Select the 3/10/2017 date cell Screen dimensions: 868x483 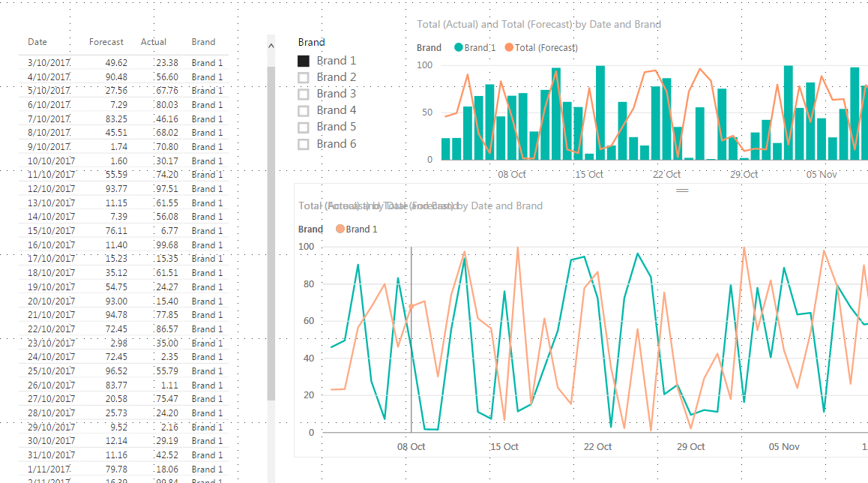(49, 63)
